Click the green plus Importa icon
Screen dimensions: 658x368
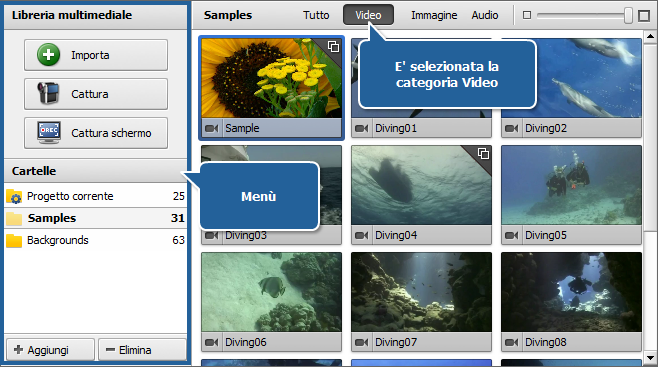point(48,55)
